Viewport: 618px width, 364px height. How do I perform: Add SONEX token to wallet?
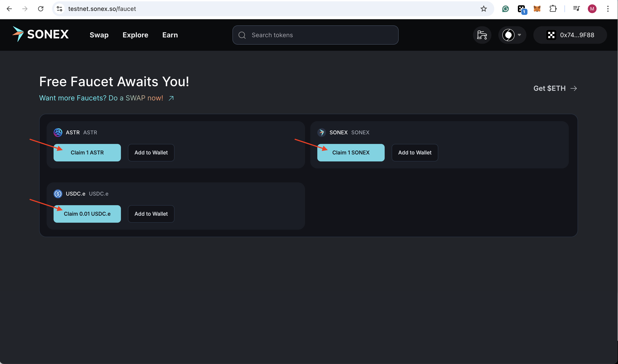point(414,152)
